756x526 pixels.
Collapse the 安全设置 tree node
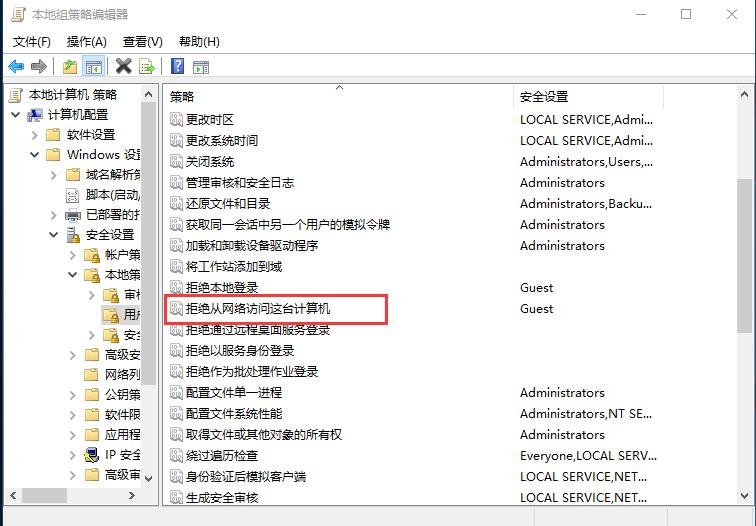54,235
